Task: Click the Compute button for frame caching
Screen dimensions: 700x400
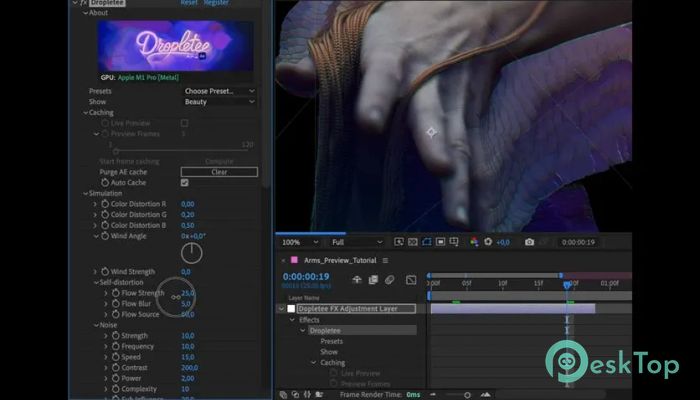Action: pos(219,161)
